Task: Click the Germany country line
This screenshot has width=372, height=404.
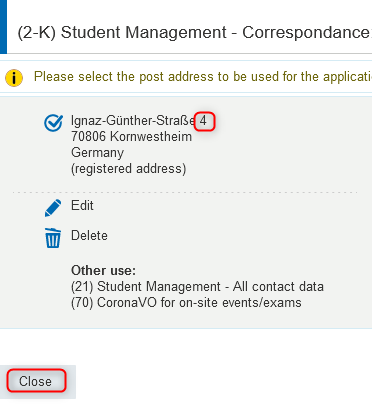Action: [97, 153]
